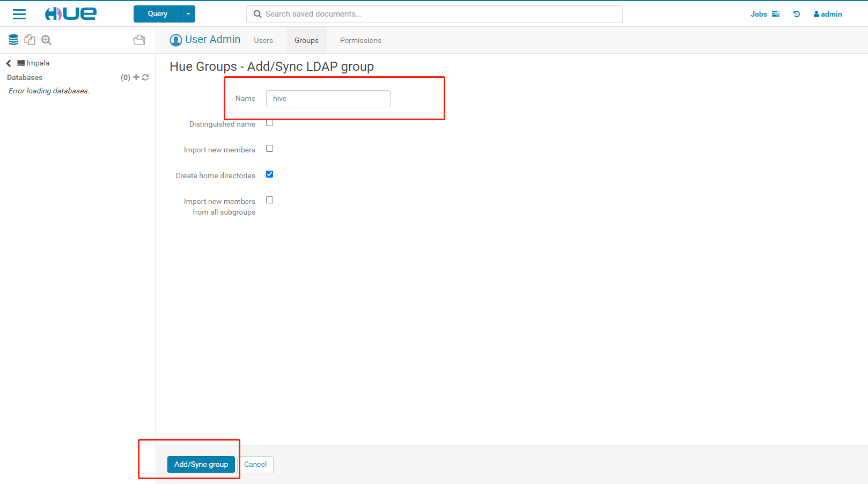Open the User Admin heading link
The image size is (868, 484).
212,40
